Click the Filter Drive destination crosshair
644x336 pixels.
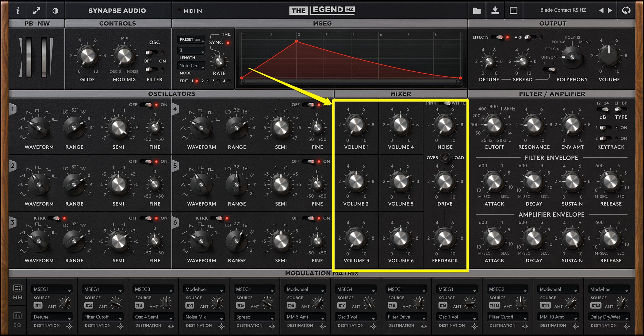point(424,326)
